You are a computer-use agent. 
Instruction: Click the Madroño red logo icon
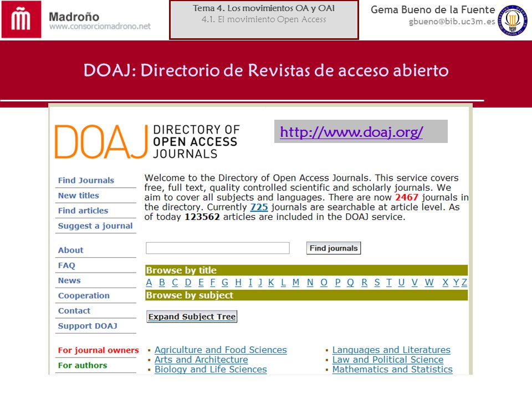point(22,19)
